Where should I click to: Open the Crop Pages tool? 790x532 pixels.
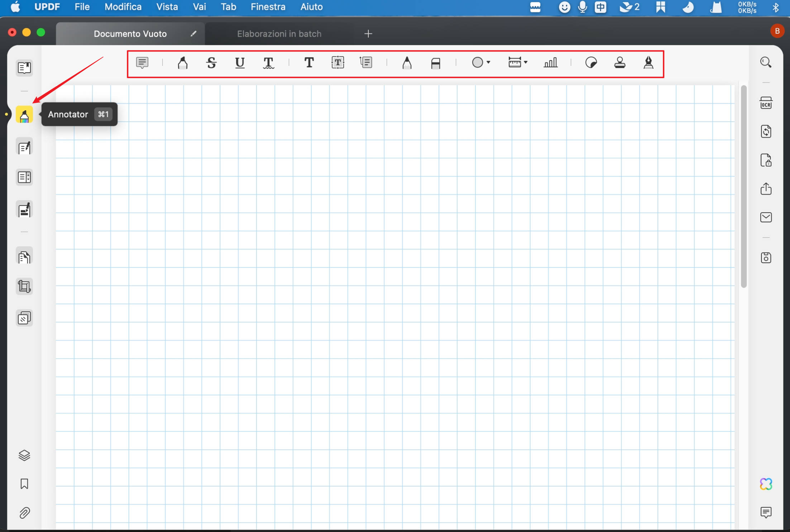click(x=24, y=286)
